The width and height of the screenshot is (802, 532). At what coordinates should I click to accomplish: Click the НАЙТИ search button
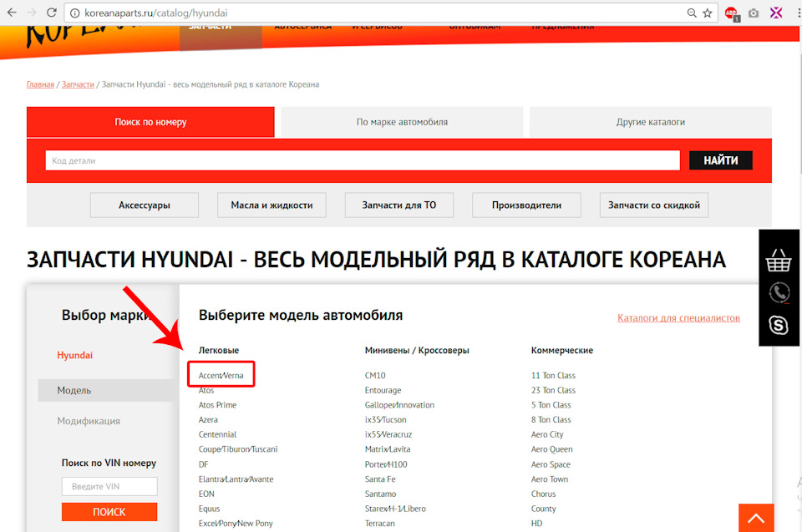tap(721, 160)
